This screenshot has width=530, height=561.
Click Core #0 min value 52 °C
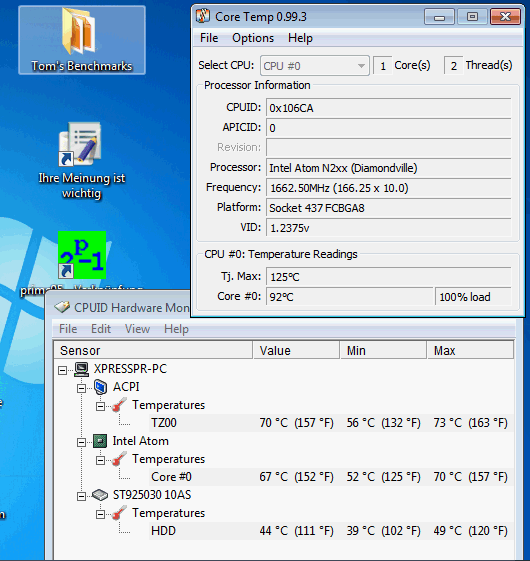tap(383, 477)
